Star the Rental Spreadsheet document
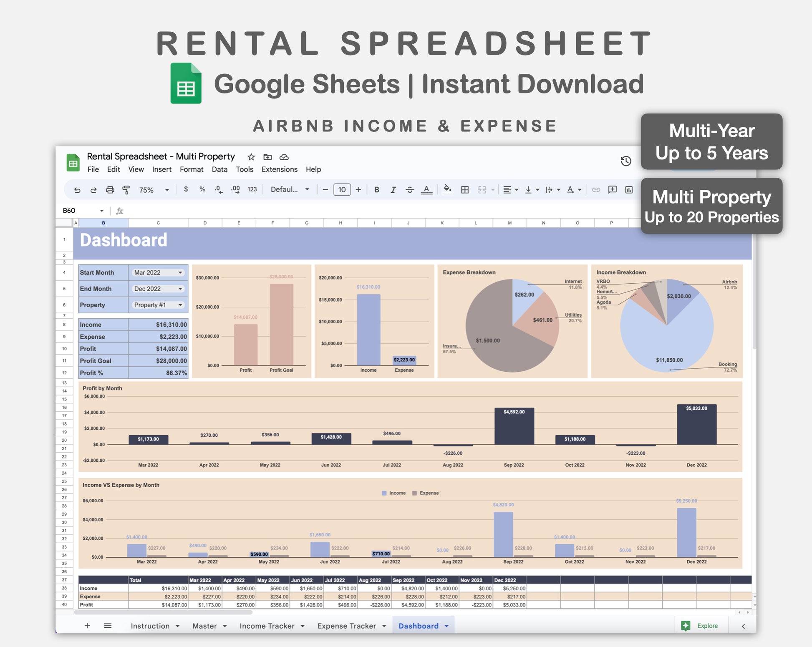812x647 pixels. [251, 157]
